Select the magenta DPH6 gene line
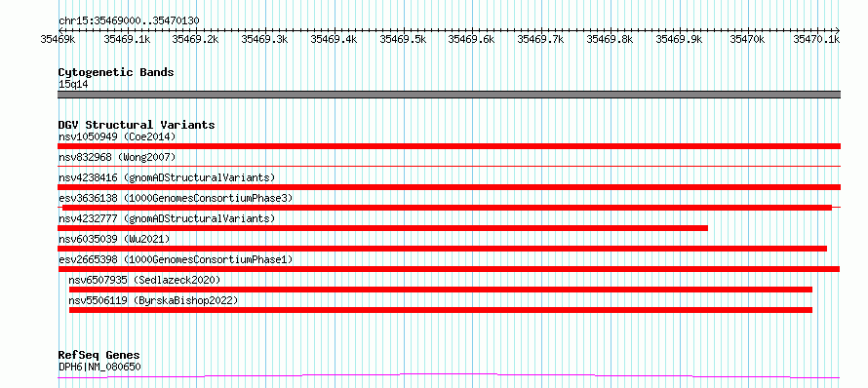Viewport: 868px width, 388px height. click(x=449, y=376)
